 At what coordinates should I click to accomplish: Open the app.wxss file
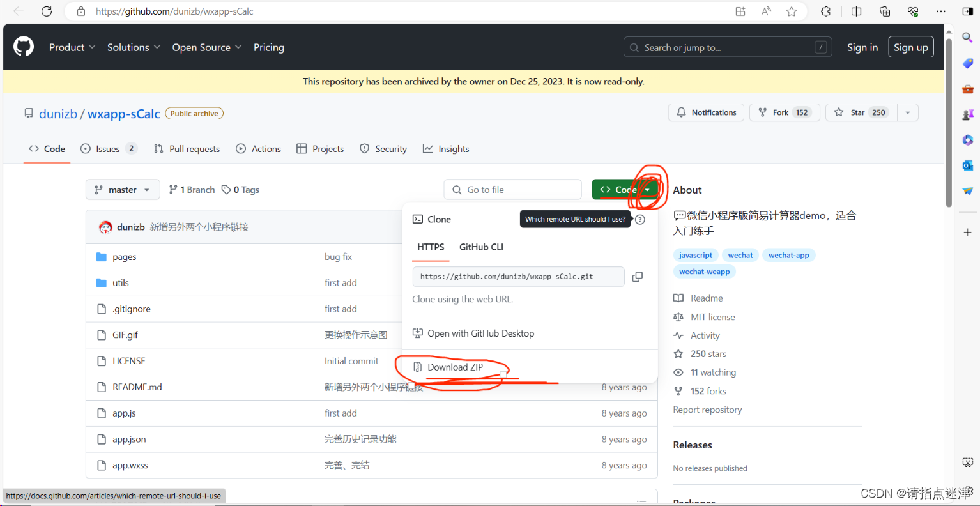pyautogui.click(x=130, y=466)
